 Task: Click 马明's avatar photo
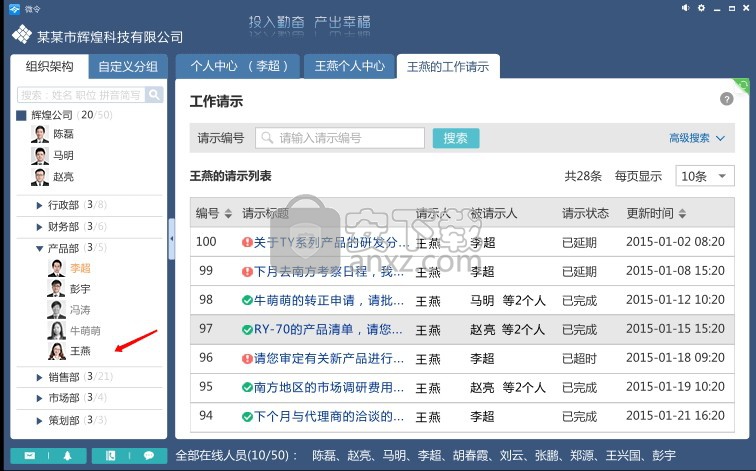(x=40, y=156)
